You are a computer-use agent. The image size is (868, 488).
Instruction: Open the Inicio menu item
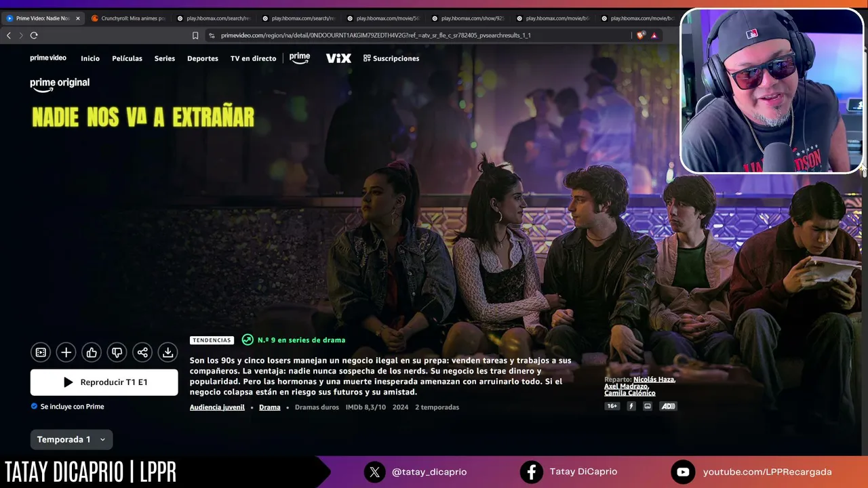coord(90,58)
